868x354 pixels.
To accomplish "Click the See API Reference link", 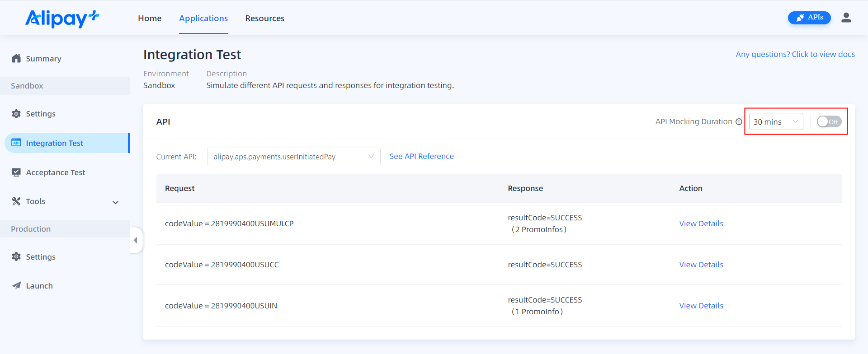I will click(x=421, y=156).
